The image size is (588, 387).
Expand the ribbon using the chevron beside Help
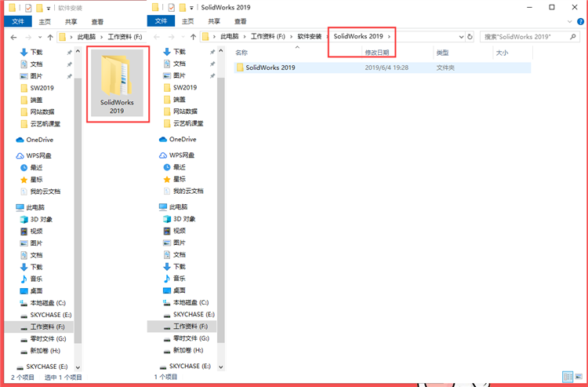pos(570,22)
